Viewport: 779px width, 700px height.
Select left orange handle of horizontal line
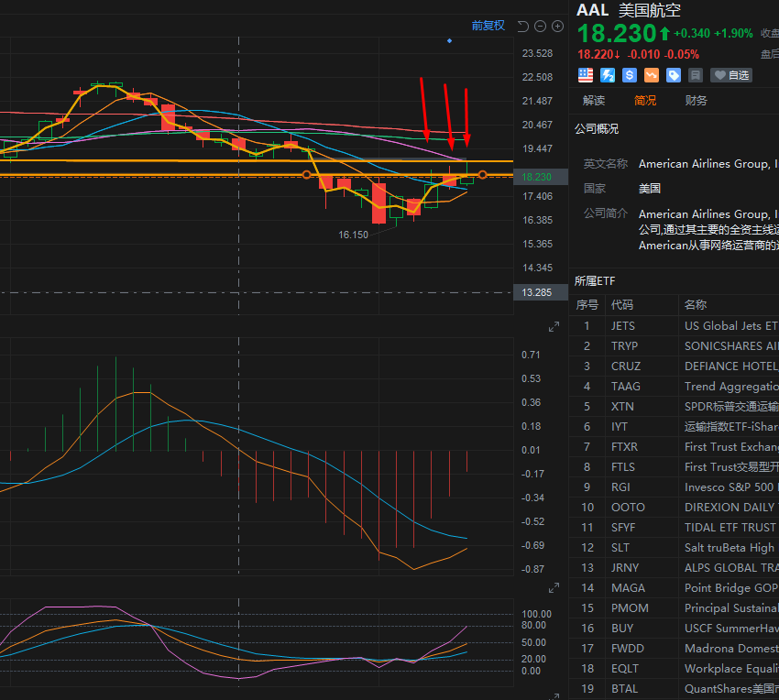(306, 174)
